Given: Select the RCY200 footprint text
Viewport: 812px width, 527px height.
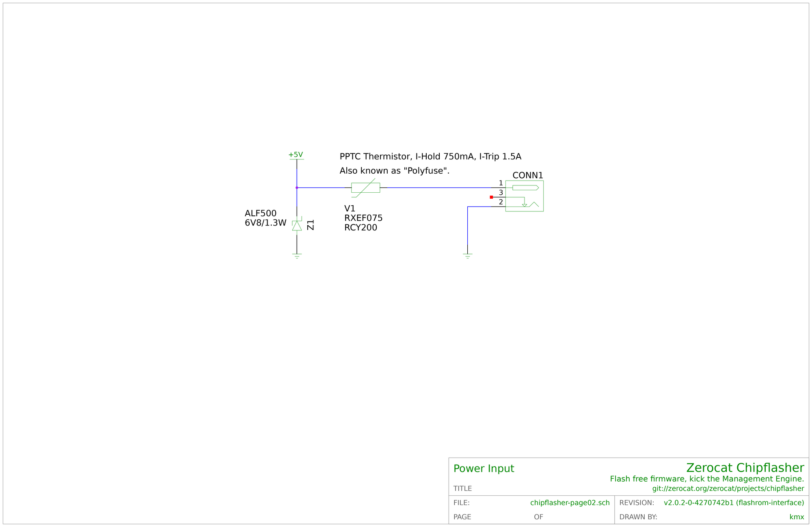Looking at the screenshot, I should coord(361,228).
